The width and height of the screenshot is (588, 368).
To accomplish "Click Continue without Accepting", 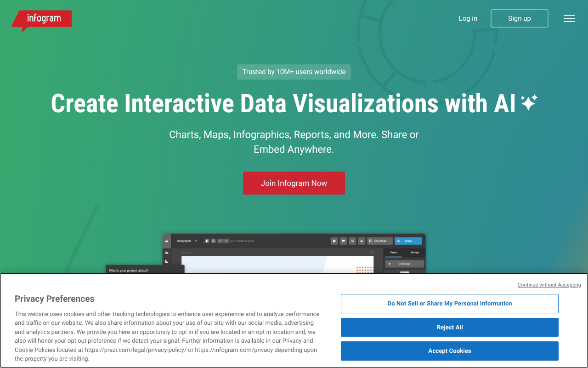I will (x=549, y=285).
